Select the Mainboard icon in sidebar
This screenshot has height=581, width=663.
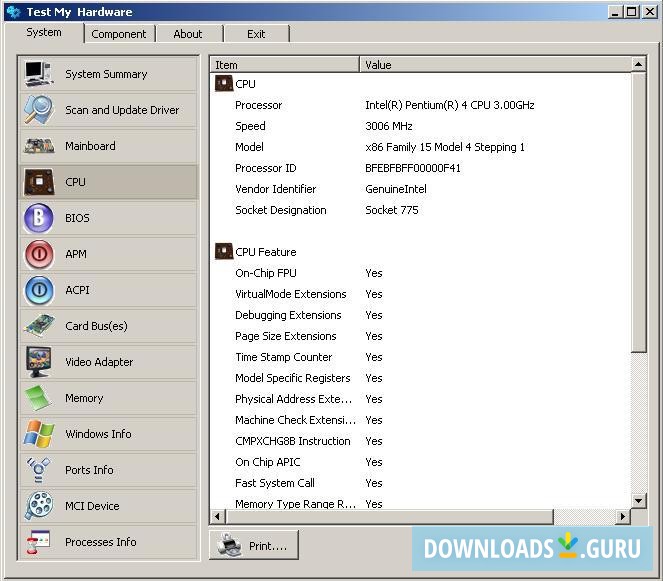[38, 146]
